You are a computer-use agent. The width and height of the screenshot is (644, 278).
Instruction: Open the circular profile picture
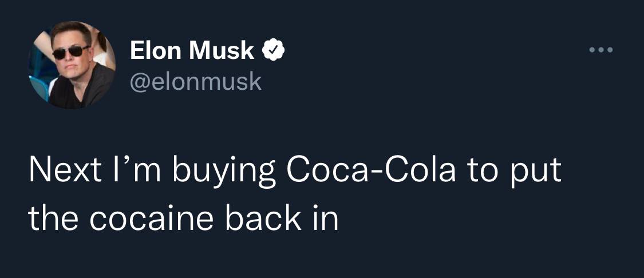pyautogui.click(x=72, y=65)
